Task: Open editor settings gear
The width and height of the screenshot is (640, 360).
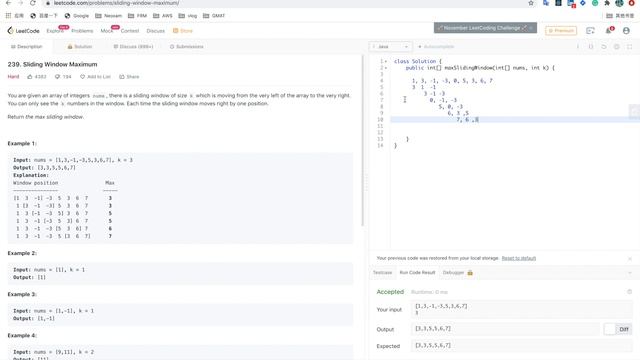Action: 617,47
